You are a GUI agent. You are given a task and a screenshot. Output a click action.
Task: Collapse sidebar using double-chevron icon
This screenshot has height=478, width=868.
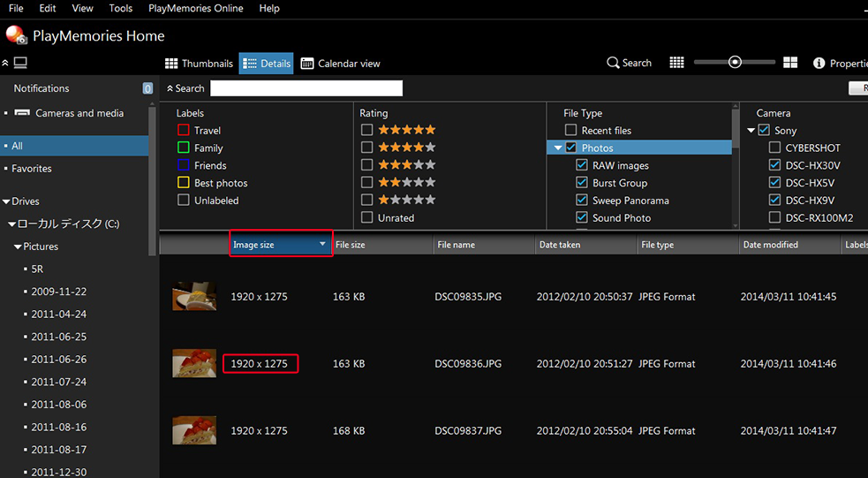pos(5,63)
